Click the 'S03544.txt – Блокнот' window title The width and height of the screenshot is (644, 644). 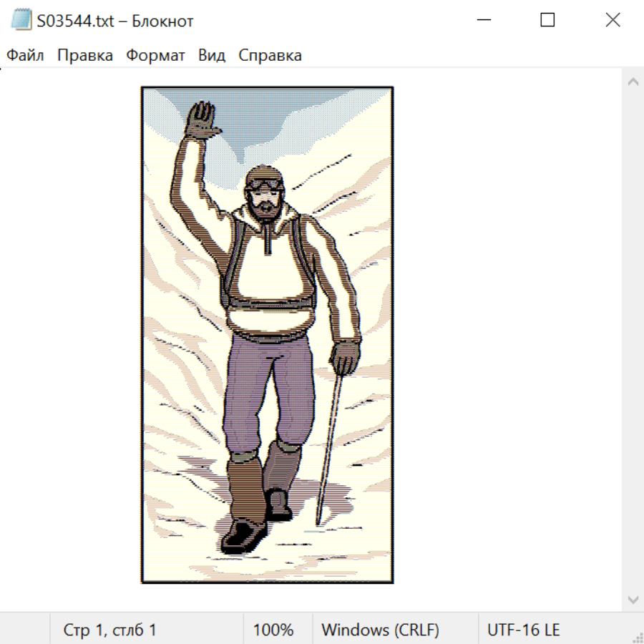(116, 21)
